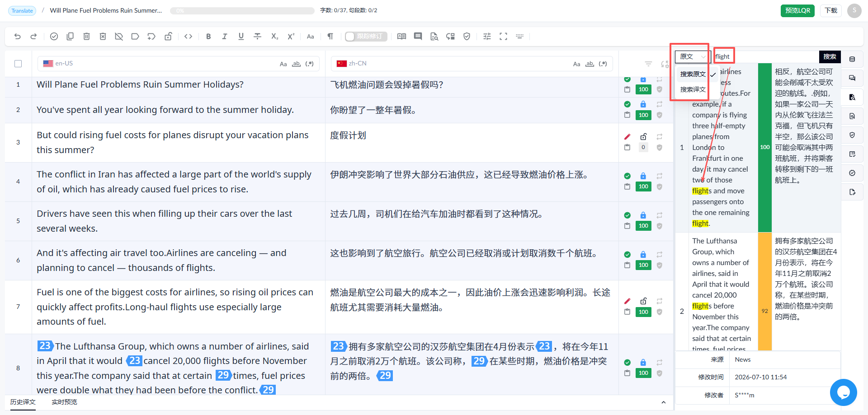Open the segment filter lines dropdown

[x=648, y=64]
